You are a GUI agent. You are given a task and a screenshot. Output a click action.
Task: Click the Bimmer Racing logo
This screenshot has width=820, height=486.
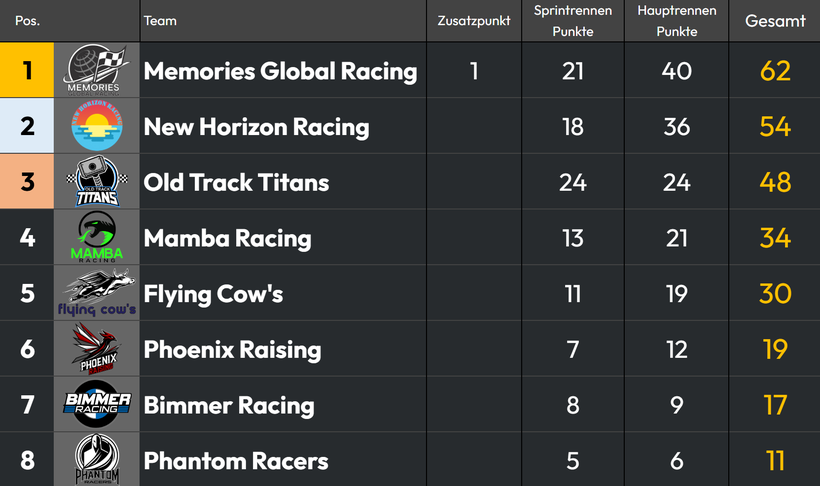pos(97,404)
